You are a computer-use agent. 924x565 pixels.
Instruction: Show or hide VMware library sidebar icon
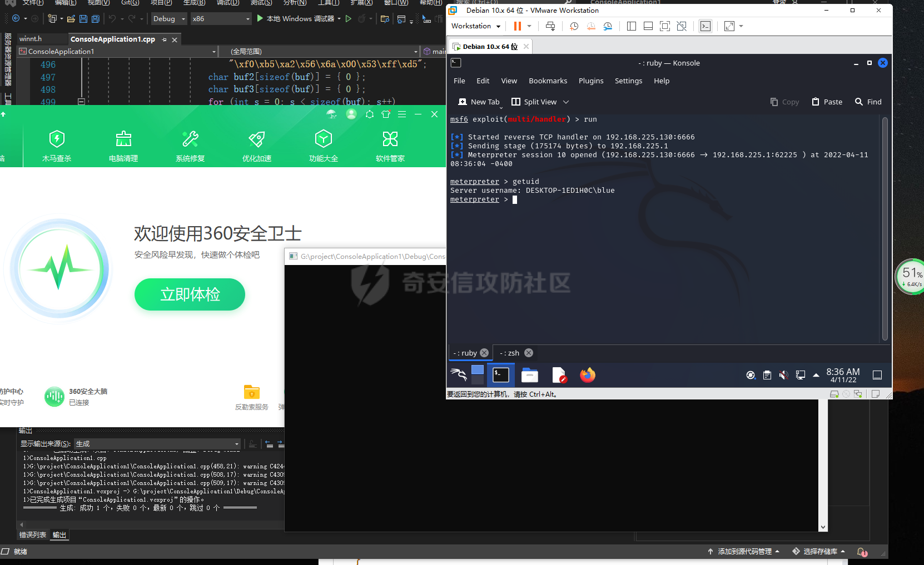click(x=632, y=26)
